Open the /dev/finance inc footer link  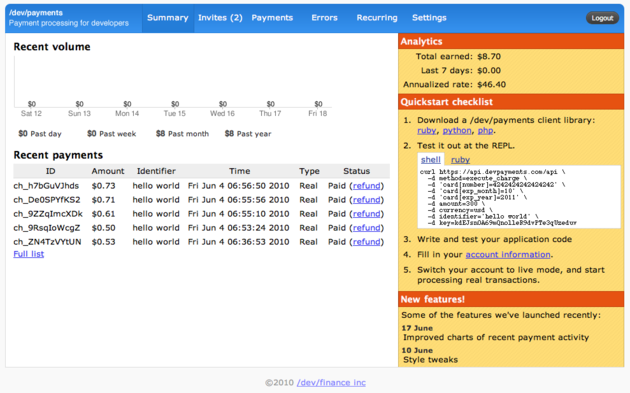pos(331,383)
